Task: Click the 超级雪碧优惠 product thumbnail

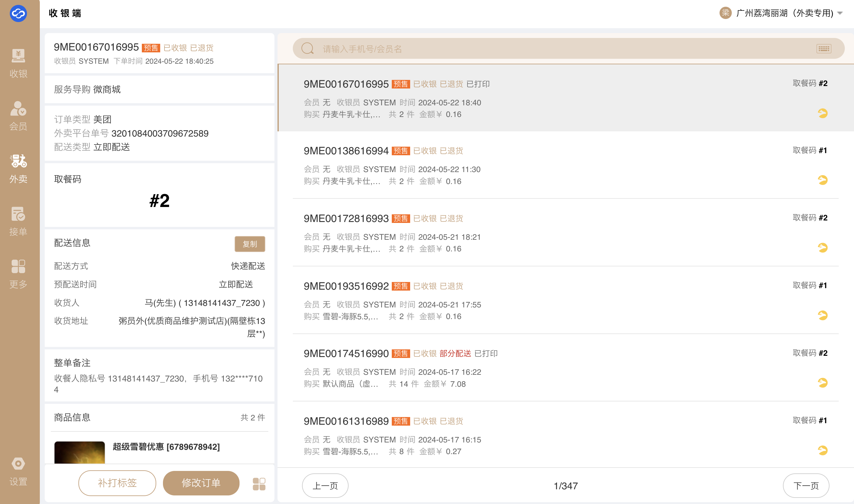Action: pyautogui.click(x=80, y=452)
